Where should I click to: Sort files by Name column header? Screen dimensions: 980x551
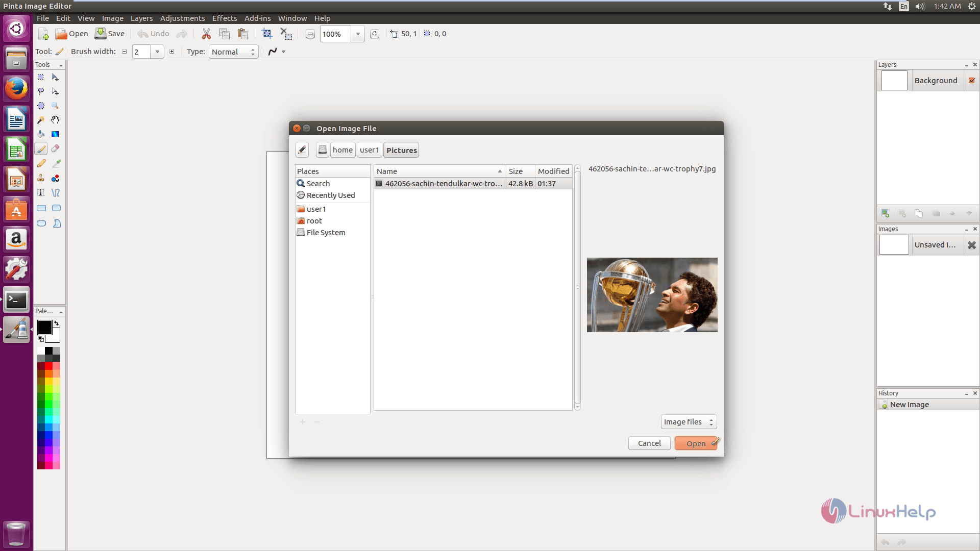point(439,171)
